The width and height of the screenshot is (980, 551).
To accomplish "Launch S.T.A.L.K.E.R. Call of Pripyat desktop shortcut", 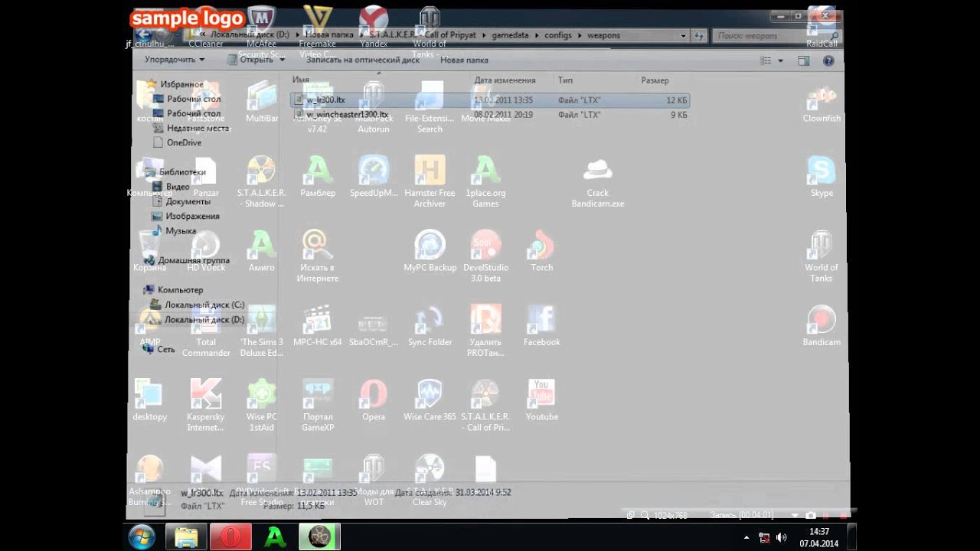I will [x=485, y=406].
